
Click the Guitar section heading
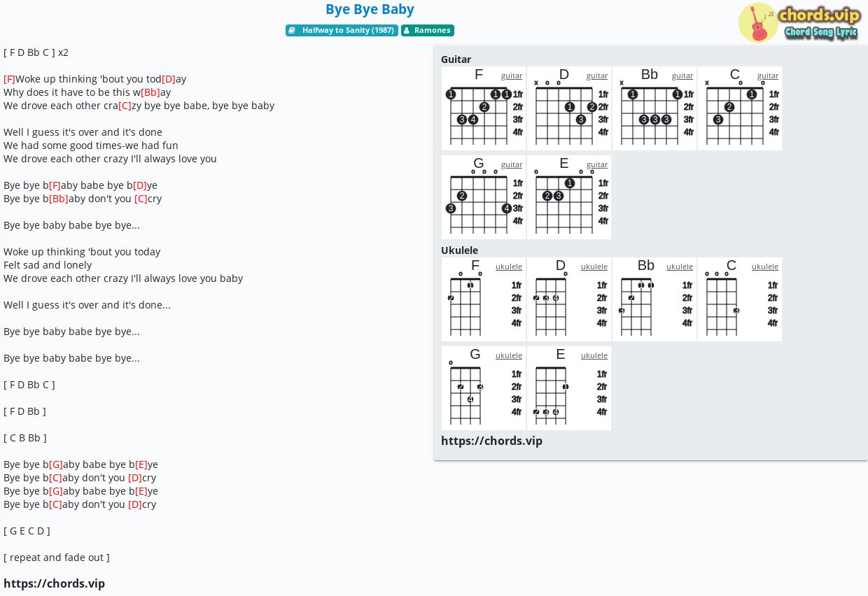(456, 59)
